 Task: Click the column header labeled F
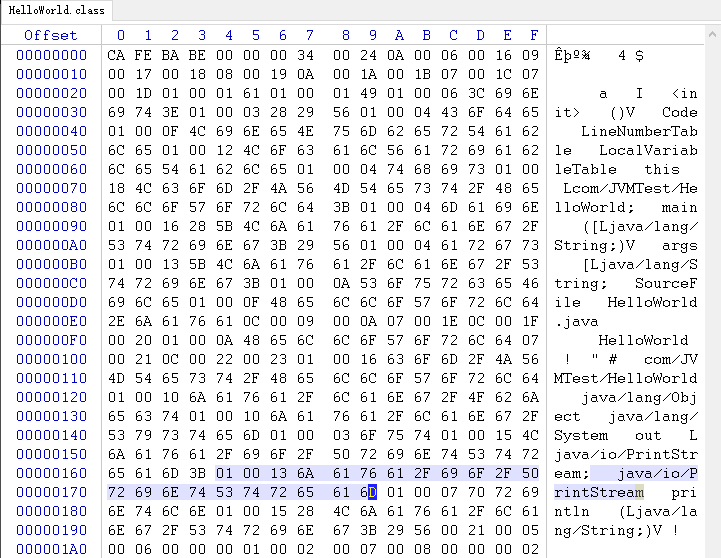pos(533,36)
